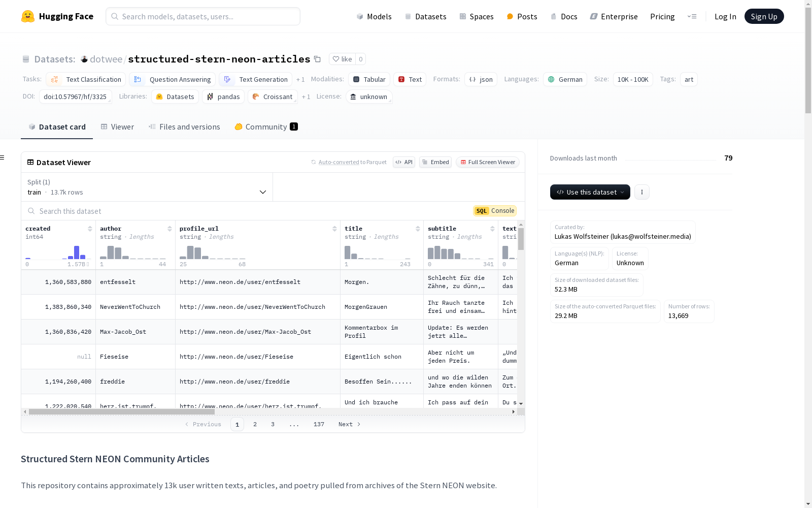Click the table horizontal scrollbar
The height and width of the screenshot is (508, 812).
click(122, 411)
